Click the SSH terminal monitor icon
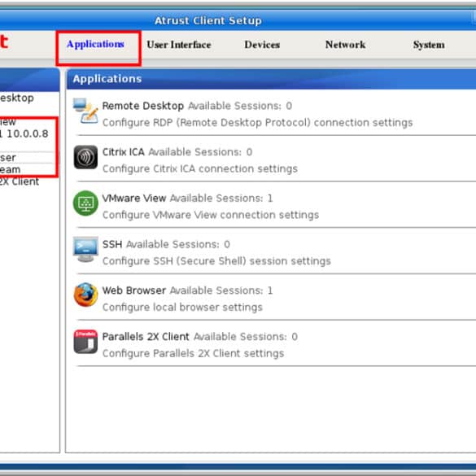The image size is (476, 476). tap(85, 249)
